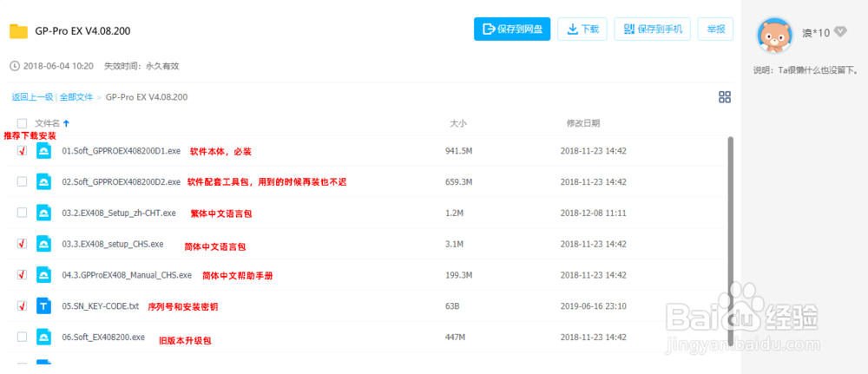The image size is (868, 374).
Task: Click the 失效时间：永久有效 text
Action: coord(141,67)
